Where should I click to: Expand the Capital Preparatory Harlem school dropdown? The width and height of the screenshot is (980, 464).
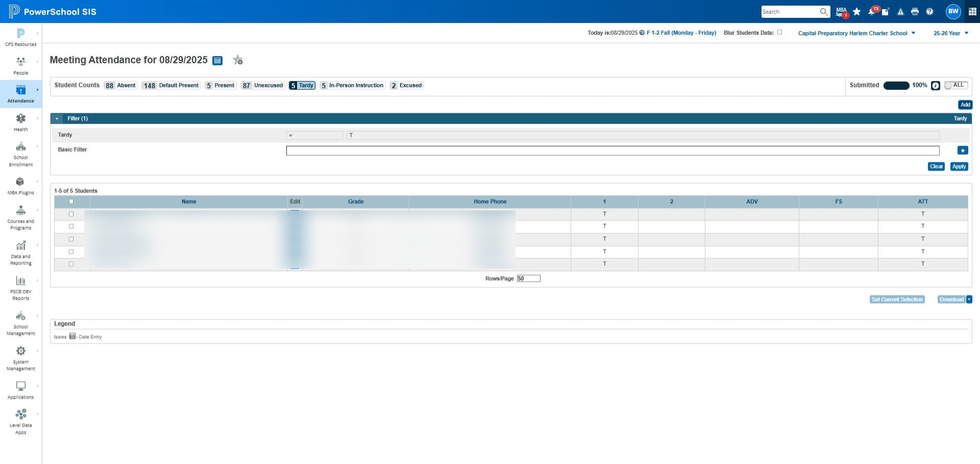pos(856,33)
